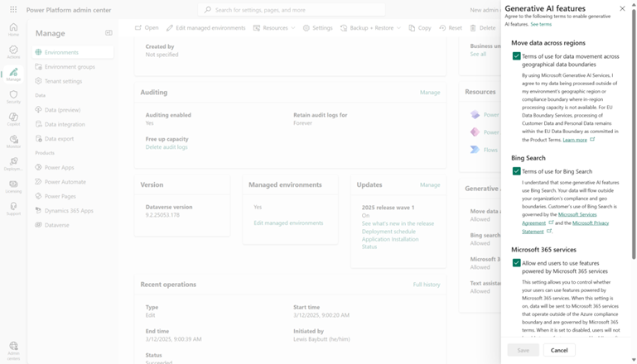Click Edit managed environments link in card
This screenshot has width=637, height=364.
[x=288, y=223]
